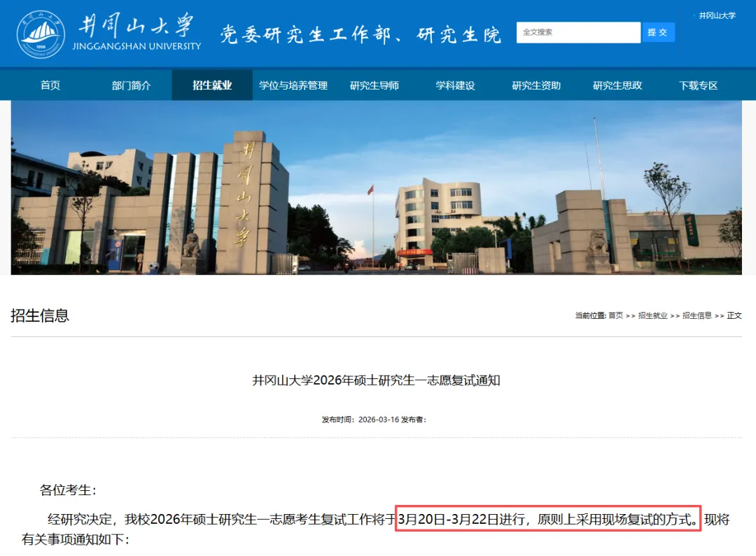
Task: Click the 招生信息 section heading
Action: click(x=40, y=315)
